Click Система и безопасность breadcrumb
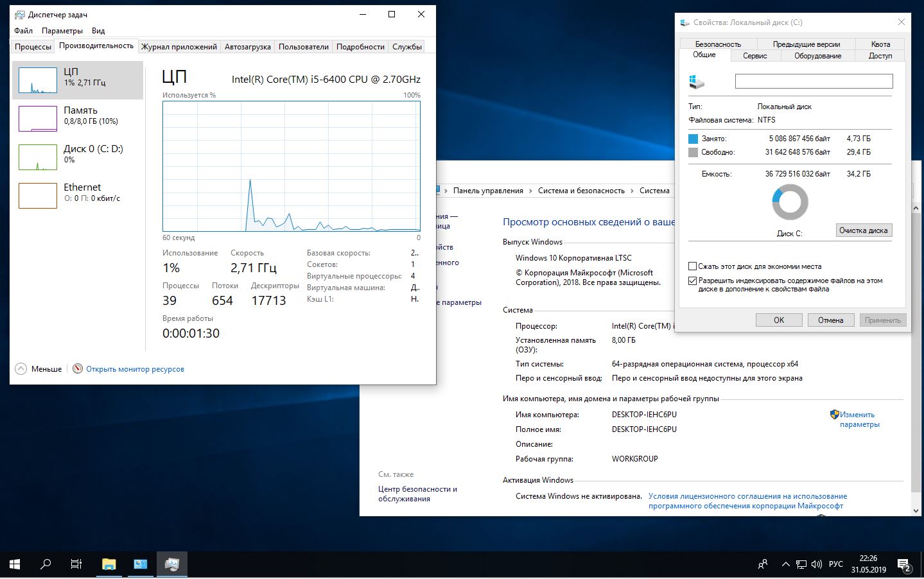This screenshot has width=924, height=579. pos(581,191)
